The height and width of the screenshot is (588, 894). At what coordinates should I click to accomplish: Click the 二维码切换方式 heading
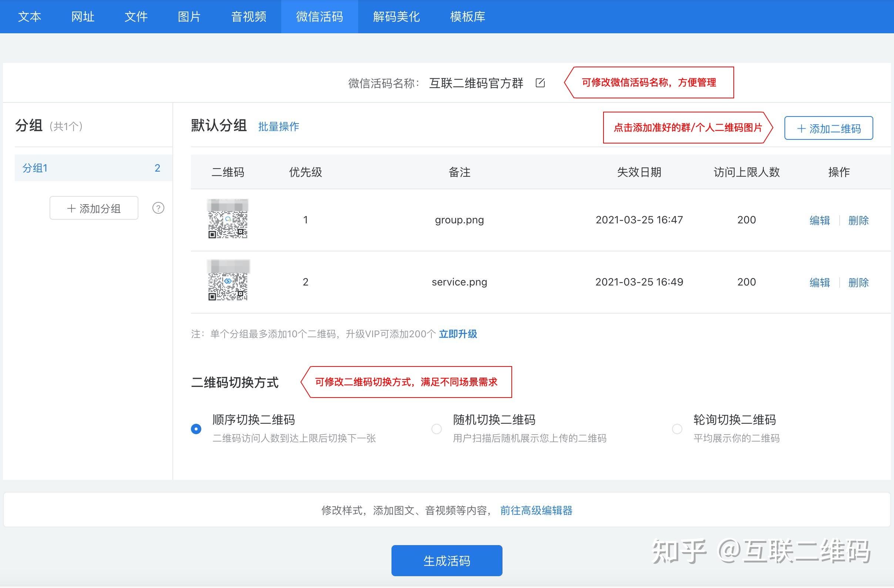click(235, 382)
